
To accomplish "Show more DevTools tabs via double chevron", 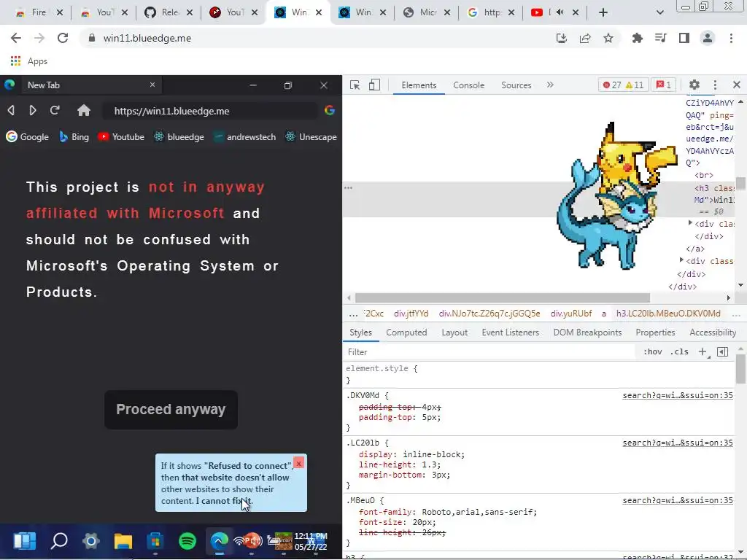I will click(x=550, y=85).
